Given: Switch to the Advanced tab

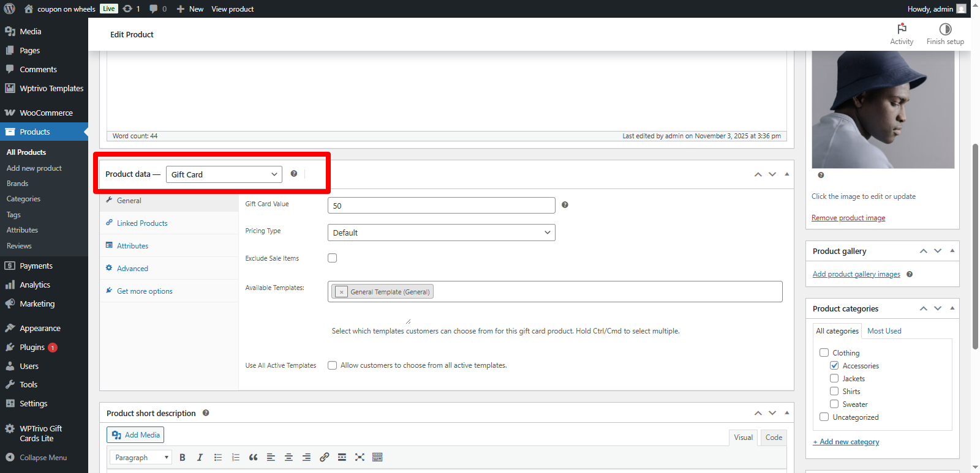Looking at the screenshot, I should coord(169,268).
